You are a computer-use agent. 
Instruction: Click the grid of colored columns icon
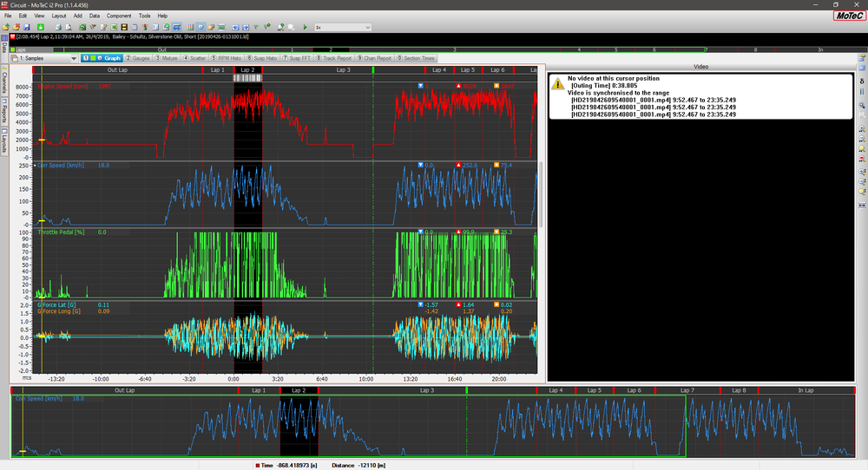(x=190, y=27)
